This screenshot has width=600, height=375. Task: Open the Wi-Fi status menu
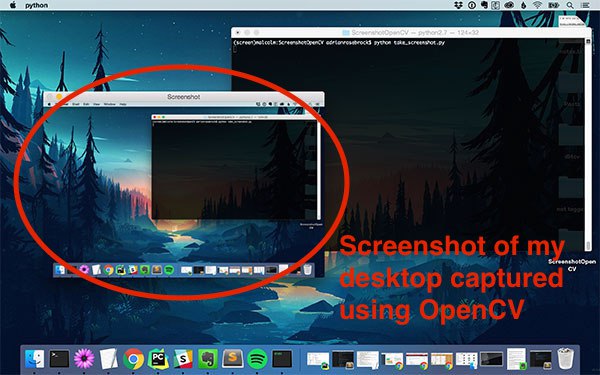[538, 5]
